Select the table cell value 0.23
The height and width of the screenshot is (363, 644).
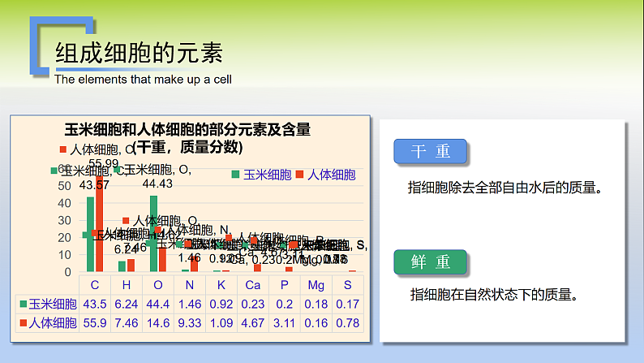pyautogui.click(x=253, y=305)
